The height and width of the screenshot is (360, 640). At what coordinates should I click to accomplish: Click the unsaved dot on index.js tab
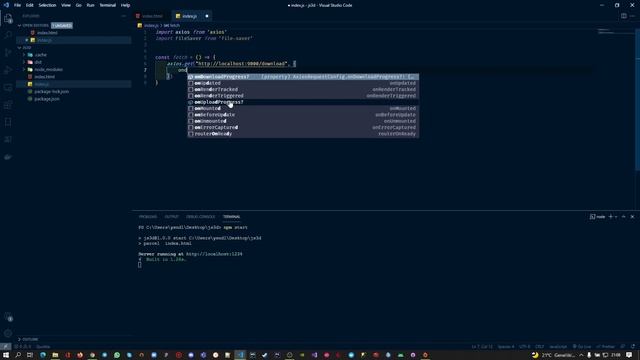207,16
